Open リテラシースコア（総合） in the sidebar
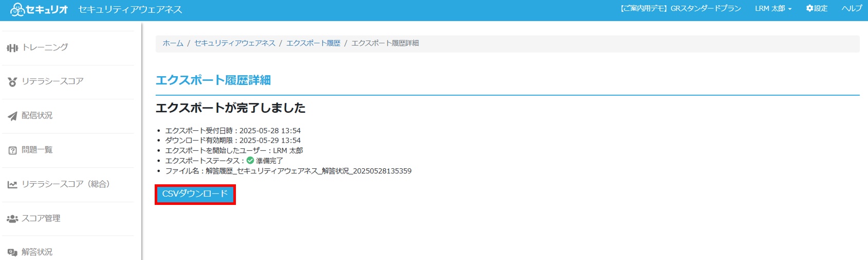 (x=68, y=184)
